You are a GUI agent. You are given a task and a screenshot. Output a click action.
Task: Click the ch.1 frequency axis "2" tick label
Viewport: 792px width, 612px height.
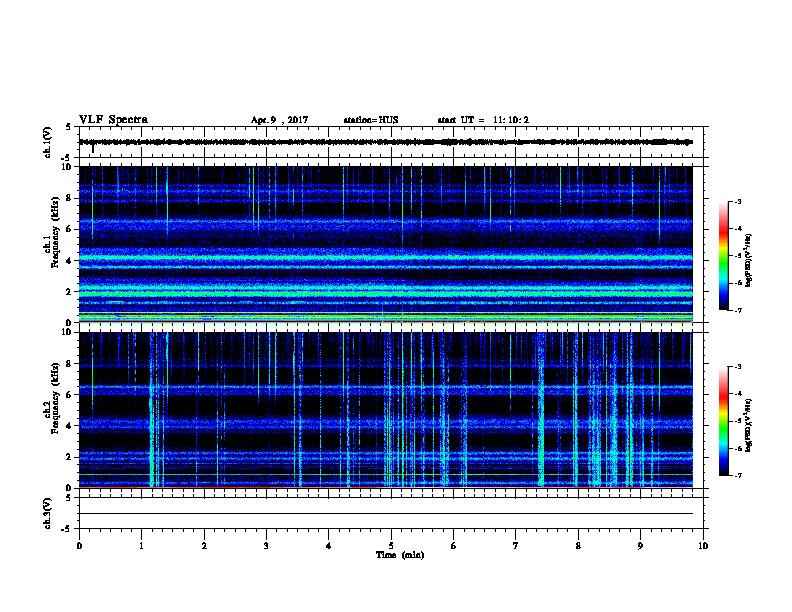(69, 291)
